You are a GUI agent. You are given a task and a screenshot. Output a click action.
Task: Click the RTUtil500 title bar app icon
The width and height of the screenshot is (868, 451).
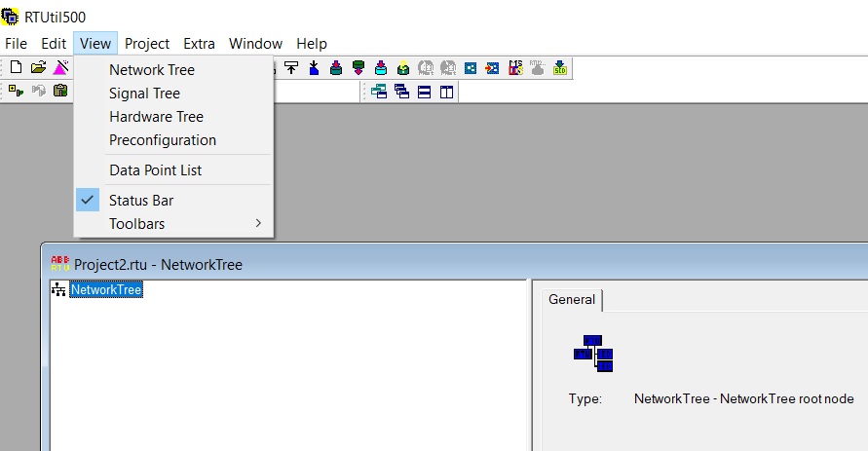10,17
